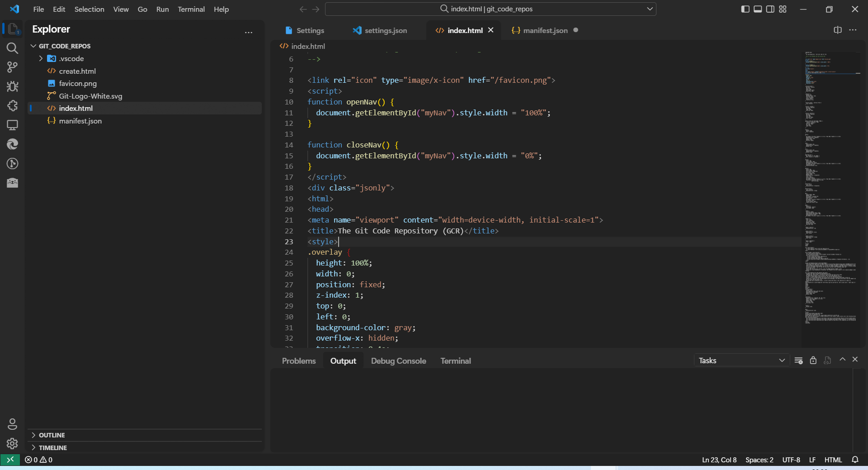Open Git-Logo-White.svg in the Explorer
This screenshot has width=868, height=470.
(x=145, y=96)
